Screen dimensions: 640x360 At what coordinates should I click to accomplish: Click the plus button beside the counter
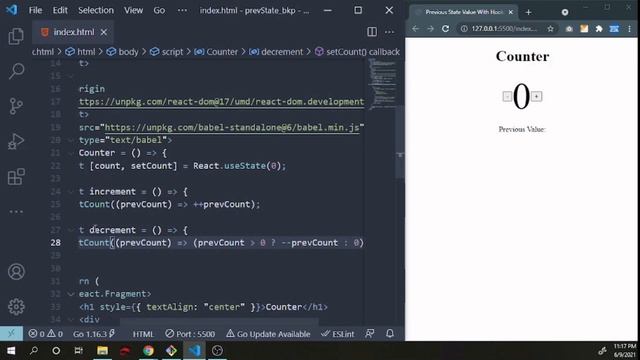(536, 96)
